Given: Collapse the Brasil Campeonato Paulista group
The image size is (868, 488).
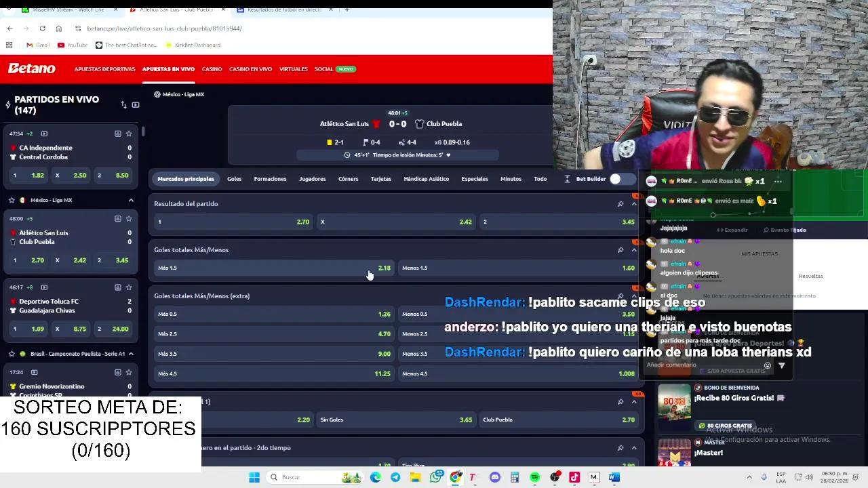Looking at the screenshot, I should click(131, 354).
